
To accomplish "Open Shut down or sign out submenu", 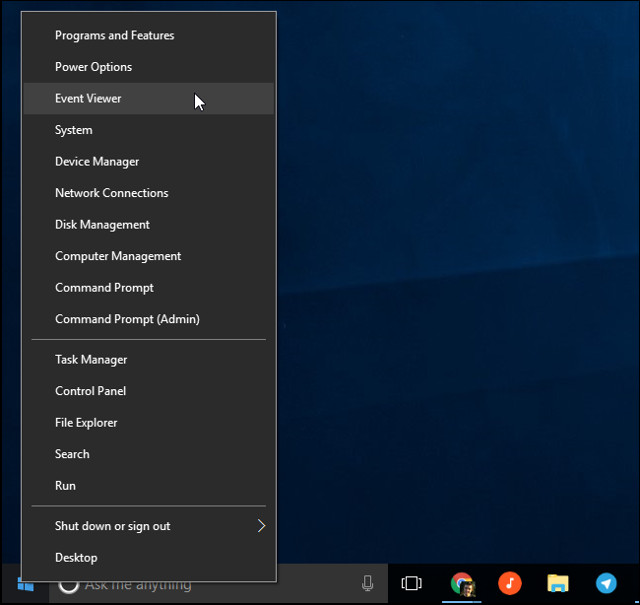I will 113,526.
